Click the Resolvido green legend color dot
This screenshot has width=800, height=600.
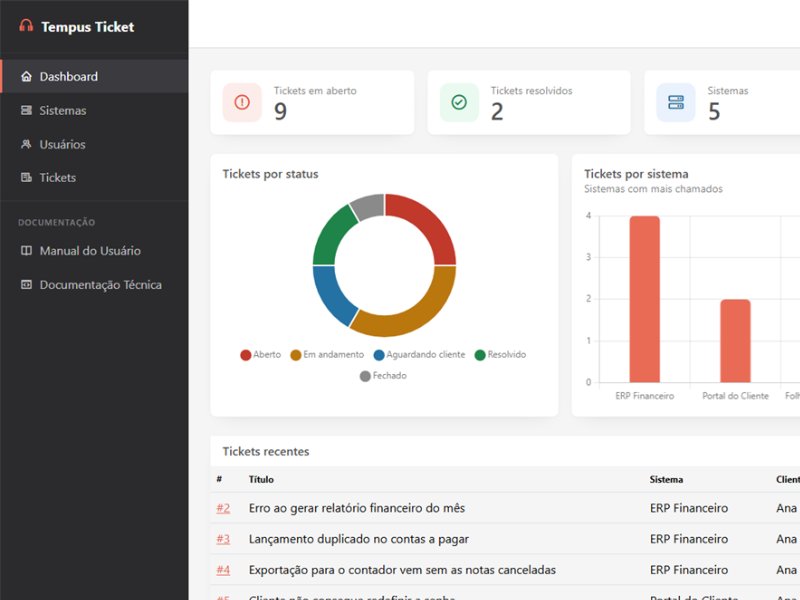[480, 355]
